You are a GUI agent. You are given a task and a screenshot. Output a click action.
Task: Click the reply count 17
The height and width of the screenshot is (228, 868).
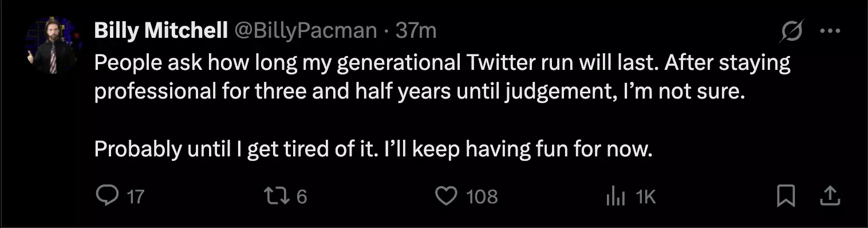pos(135,197)
